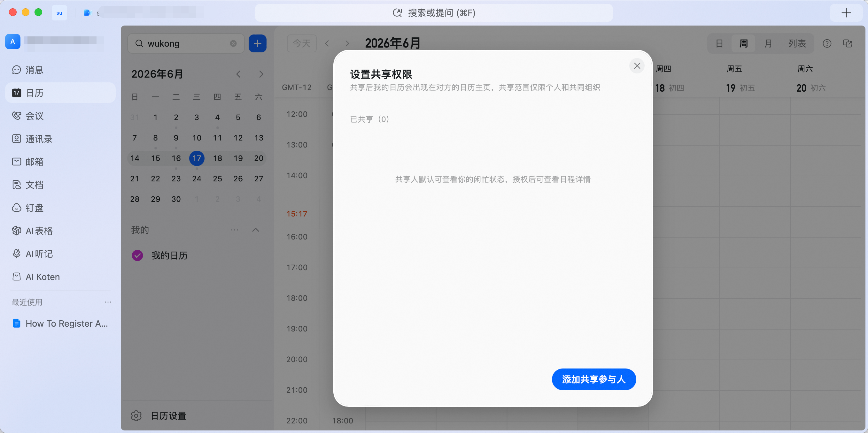Click the su workspace icon in title bar
Image resolution: width=868 pixels, height=433 pixels.
(59, 13)
